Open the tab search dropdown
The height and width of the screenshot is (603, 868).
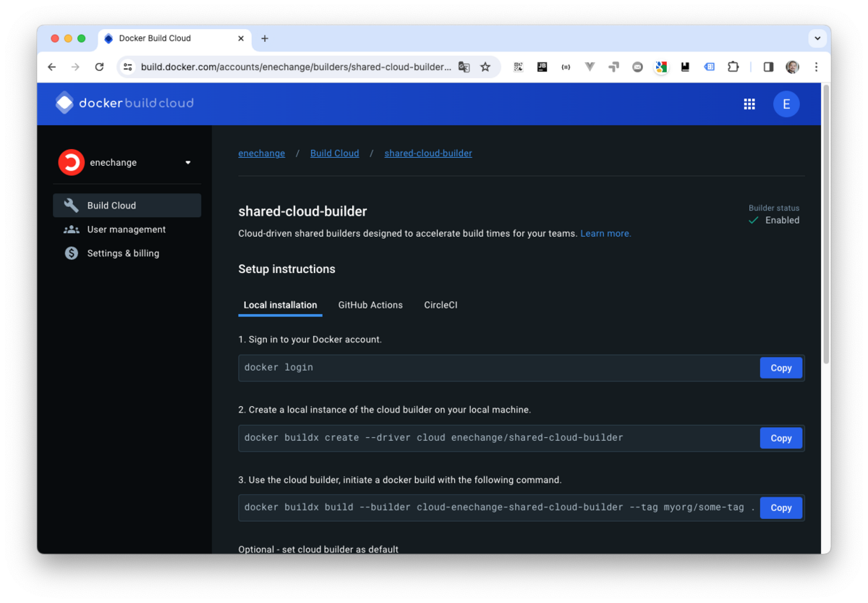point(817,38)
